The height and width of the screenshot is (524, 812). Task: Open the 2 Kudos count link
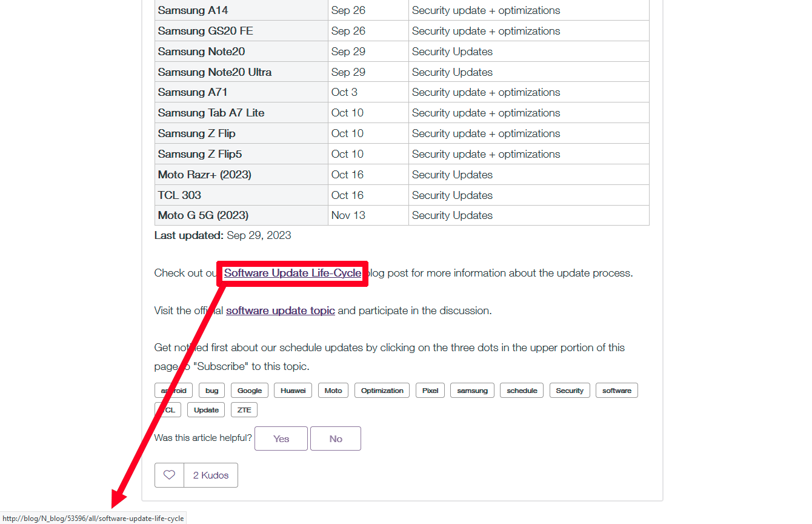211,475
